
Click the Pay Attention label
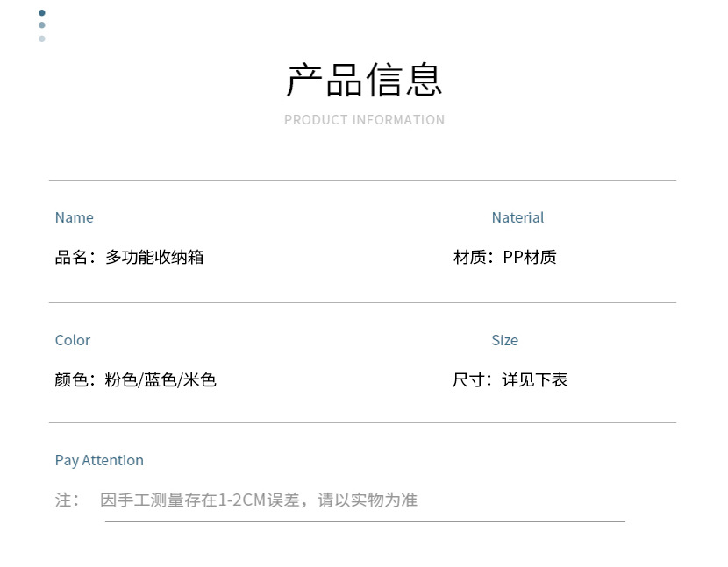[99, 460]
